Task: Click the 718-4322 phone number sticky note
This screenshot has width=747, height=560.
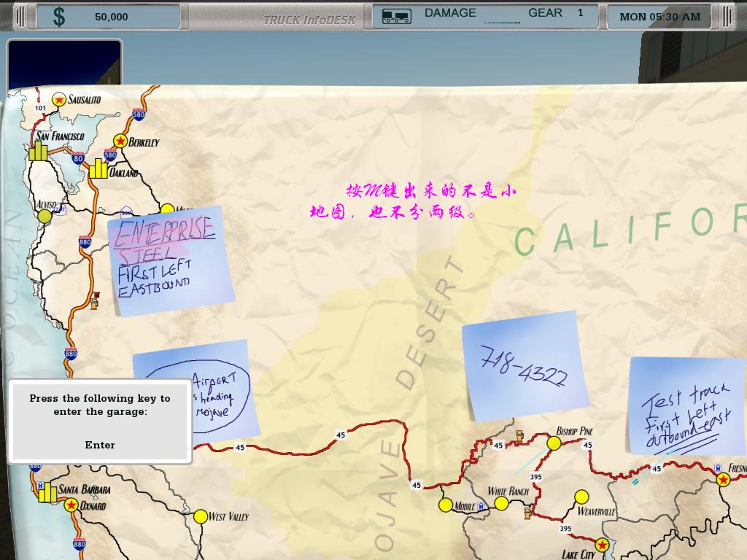Action: pos(525,366)
